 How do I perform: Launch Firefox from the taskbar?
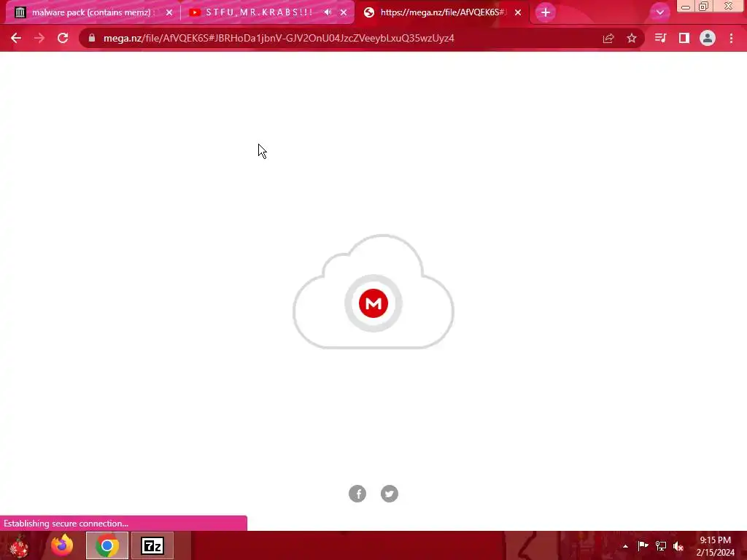pos(62,545)
